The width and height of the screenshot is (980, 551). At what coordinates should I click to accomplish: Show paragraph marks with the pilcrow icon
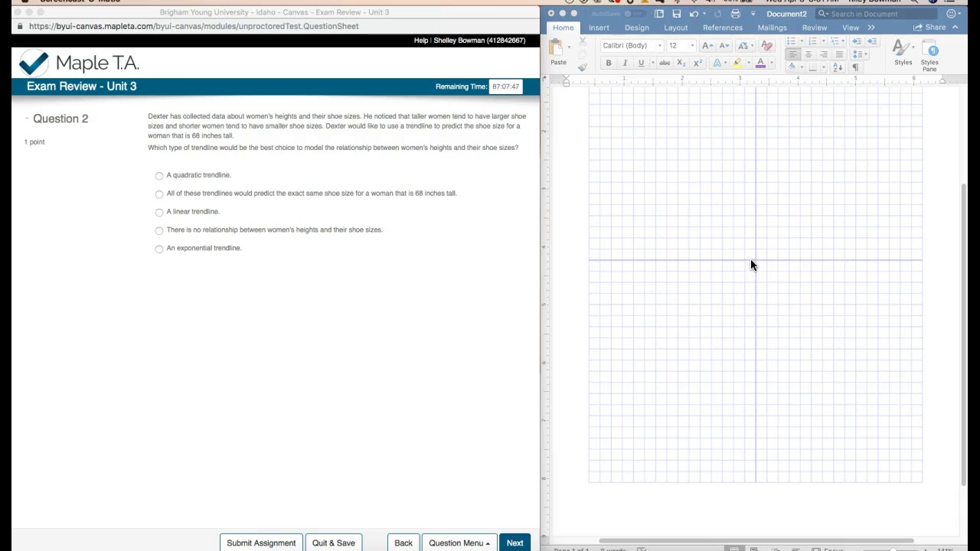pyautogui.click(x=855, y=67)
